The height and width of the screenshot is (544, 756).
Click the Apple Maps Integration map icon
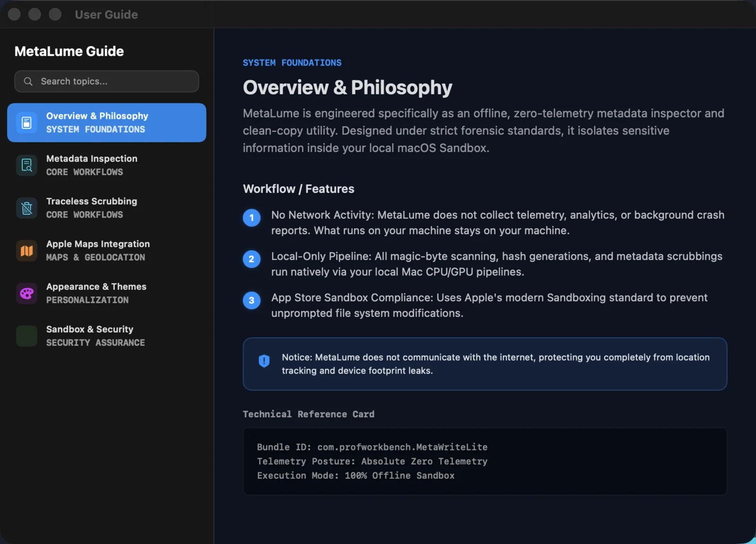pyautogui.click(x=26, y=251)
